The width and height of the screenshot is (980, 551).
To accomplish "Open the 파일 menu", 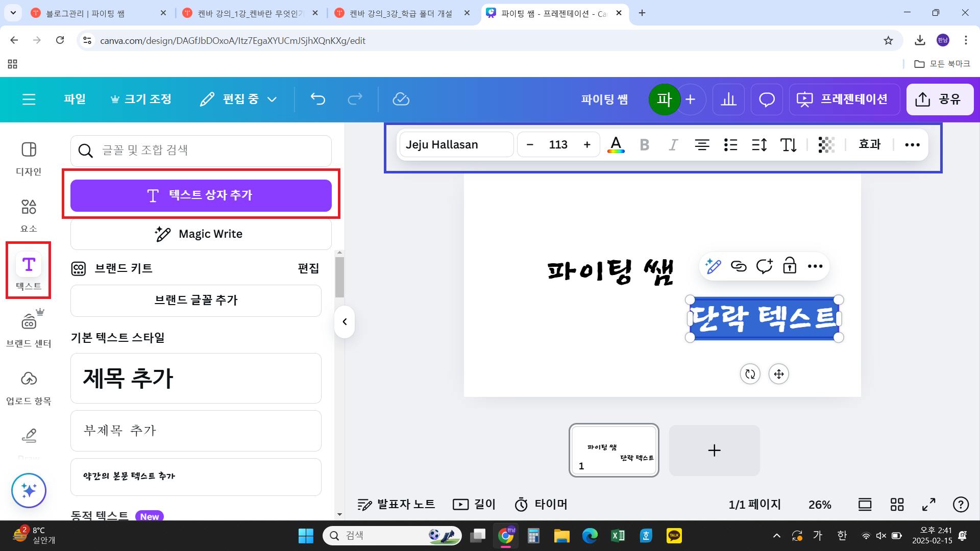I will [x=75, y=99].
